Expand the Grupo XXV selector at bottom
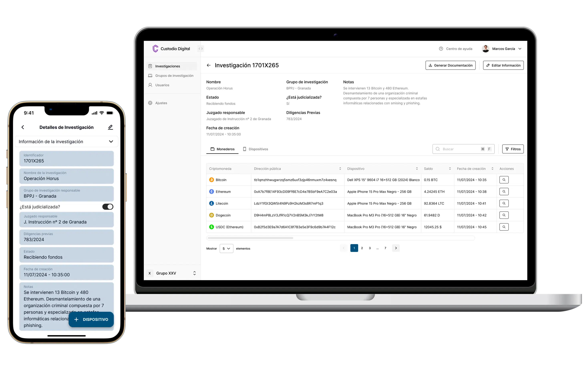The image size is (588, 367). click(x=195, y=273)
